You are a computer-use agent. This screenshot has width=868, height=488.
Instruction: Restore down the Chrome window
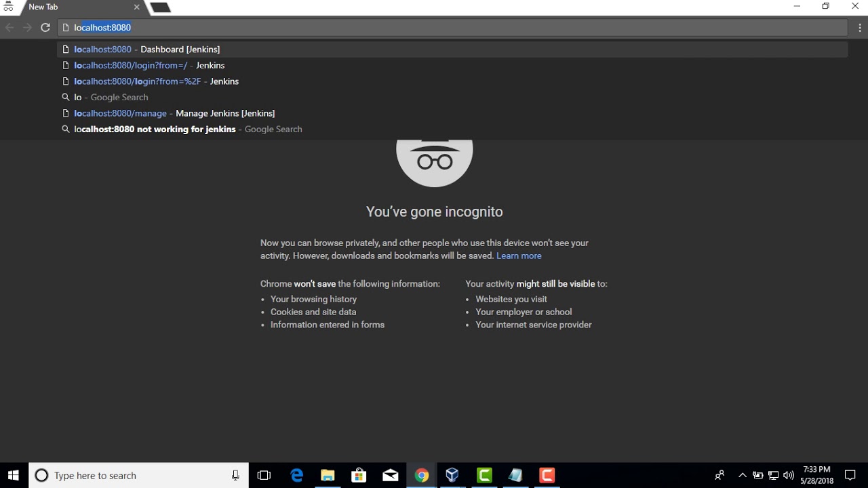pos(826,7)
